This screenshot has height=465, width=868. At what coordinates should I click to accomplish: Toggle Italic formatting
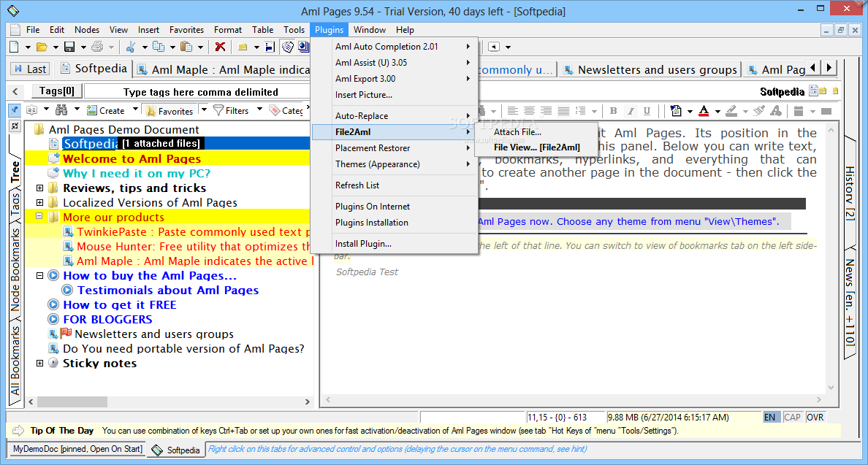tap(630, 111)
